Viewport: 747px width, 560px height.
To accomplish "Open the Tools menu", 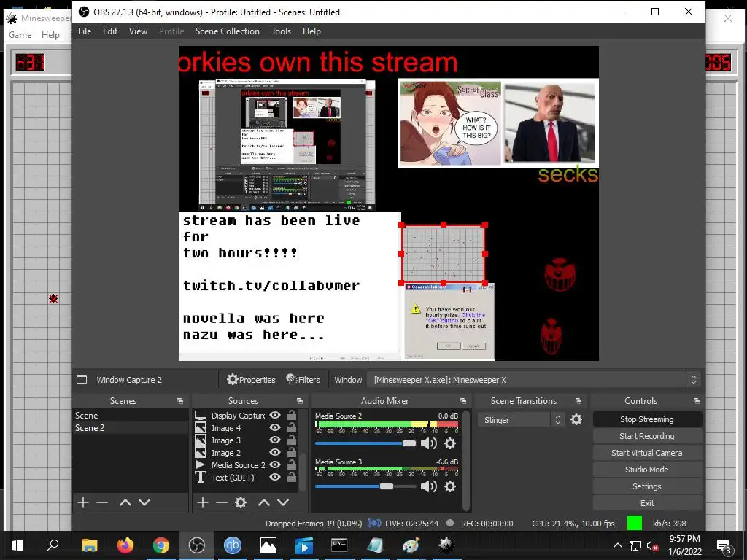I will point(281,31).
